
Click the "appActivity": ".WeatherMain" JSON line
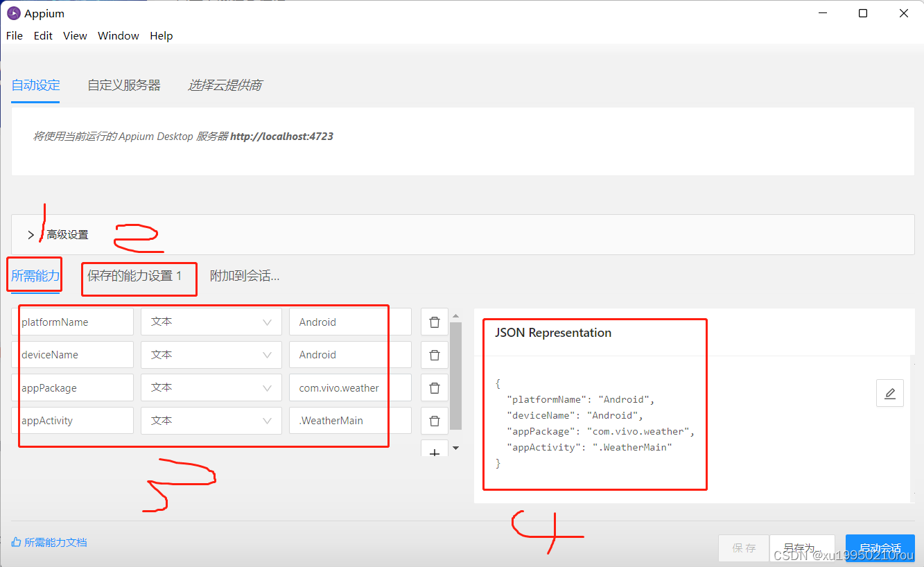tap(589, 447)
